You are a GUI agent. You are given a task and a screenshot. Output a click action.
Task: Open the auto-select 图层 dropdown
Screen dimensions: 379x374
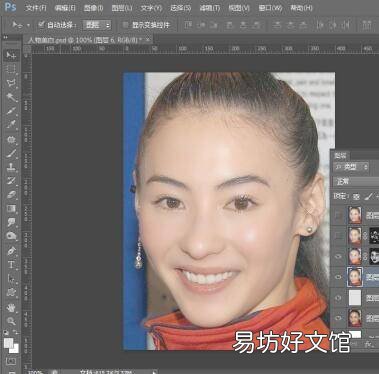(x=97, y=25)
